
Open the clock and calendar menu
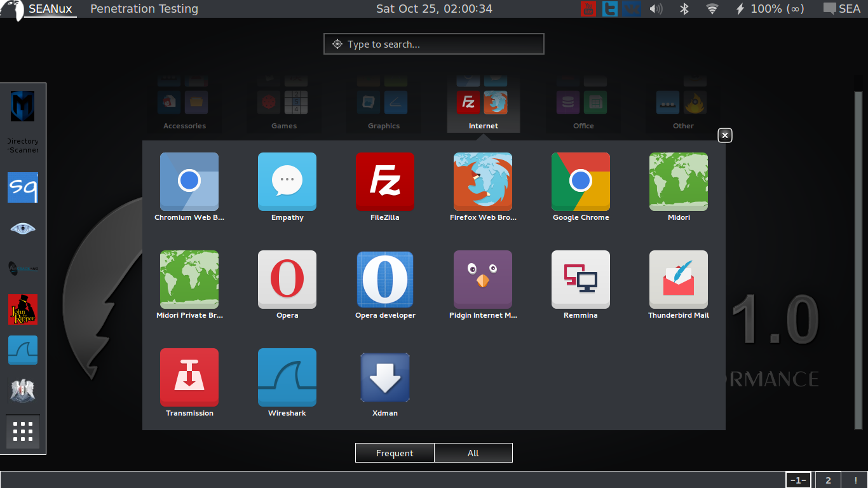point(434,9)
